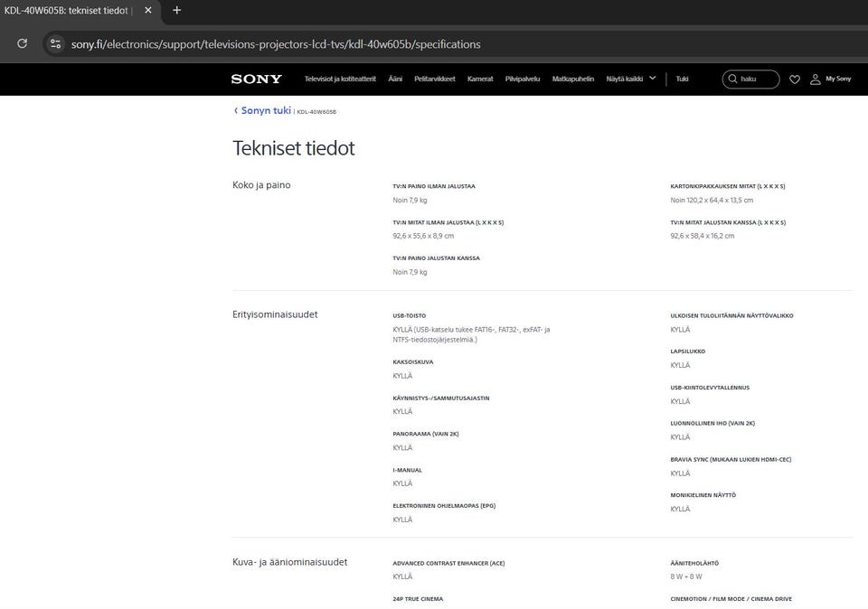Open the My Sony account icon
Viewport: 868px width, 609px height.
815,80
